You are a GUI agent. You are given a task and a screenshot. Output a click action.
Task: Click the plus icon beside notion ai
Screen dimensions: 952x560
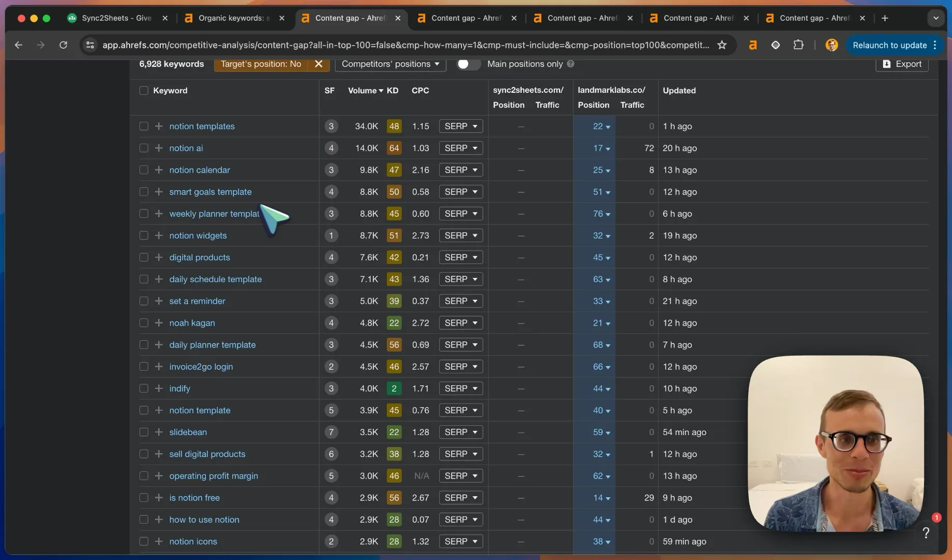point(159,148)
